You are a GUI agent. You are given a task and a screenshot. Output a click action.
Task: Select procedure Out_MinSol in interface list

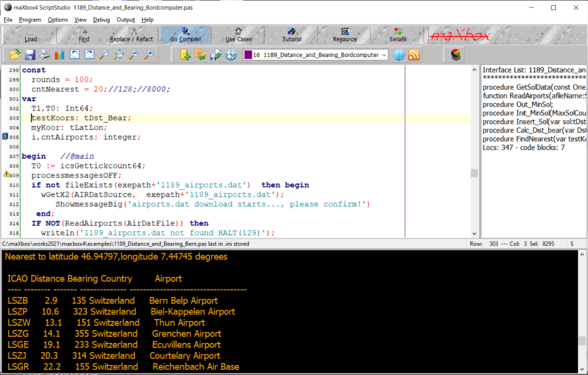coord(518,105)
